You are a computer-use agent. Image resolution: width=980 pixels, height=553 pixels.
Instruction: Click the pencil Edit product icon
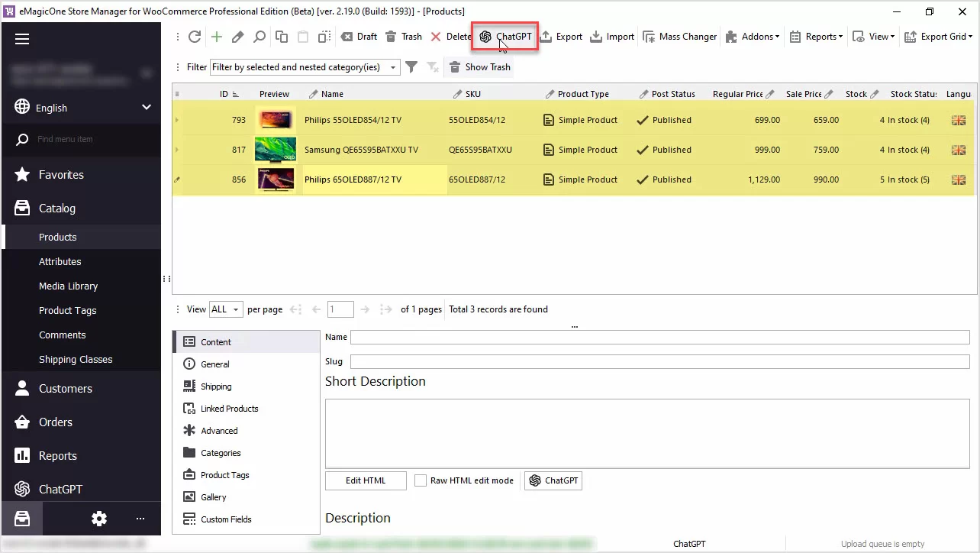(x=238, y=37)
